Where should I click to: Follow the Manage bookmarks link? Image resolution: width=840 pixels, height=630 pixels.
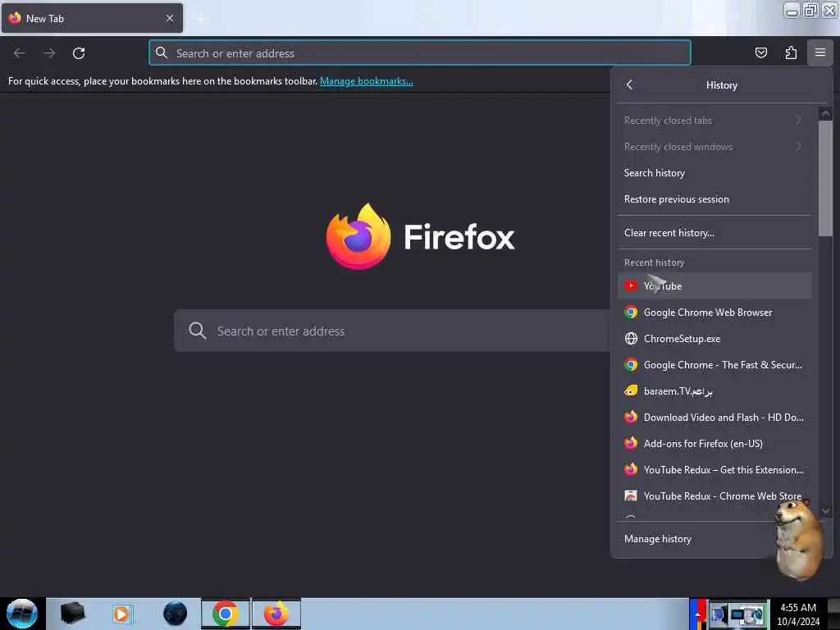click(x=367, y=81)
